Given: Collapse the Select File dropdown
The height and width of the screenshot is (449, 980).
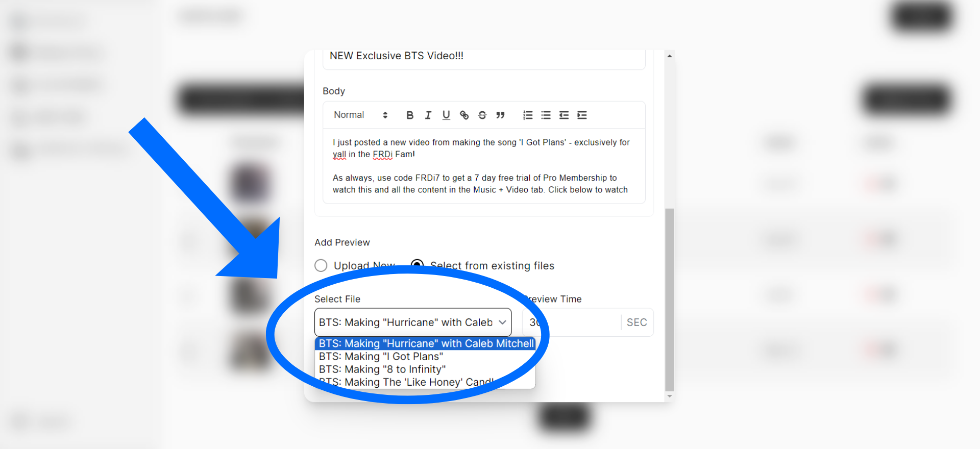Looking at the screenshot, I should pyautogui.click(x=412, y=322).
